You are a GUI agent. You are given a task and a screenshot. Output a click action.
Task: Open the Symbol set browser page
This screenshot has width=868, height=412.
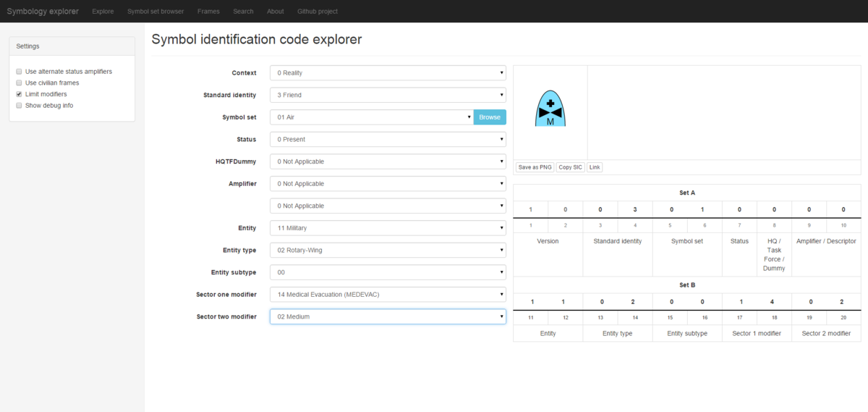[x=156, y=12]
